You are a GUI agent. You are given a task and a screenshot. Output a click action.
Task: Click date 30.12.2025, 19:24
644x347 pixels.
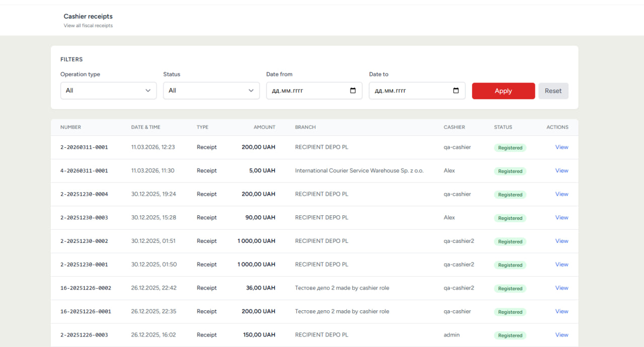point(153,194)
